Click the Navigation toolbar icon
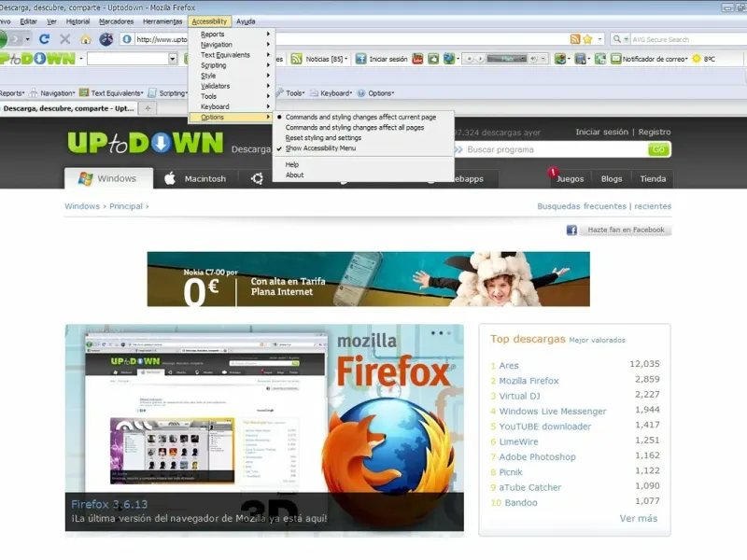 click(x=34, y=93)
